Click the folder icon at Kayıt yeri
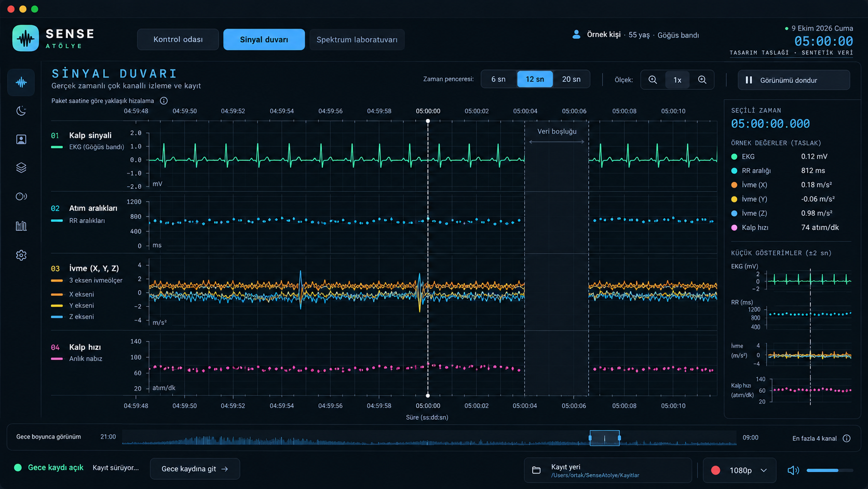This screenshot has width=868, height=489. click(x=536, y=470)
